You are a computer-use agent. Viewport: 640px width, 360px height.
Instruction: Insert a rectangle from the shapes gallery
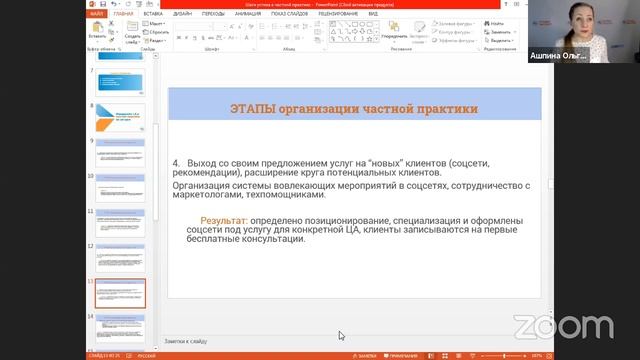355,24
